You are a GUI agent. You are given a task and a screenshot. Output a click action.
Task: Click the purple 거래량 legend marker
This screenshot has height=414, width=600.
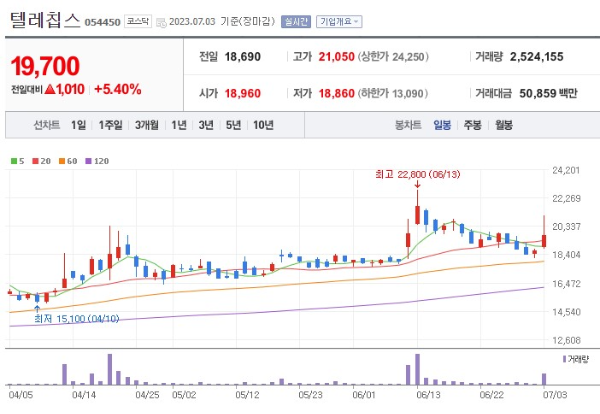(564, 359)
